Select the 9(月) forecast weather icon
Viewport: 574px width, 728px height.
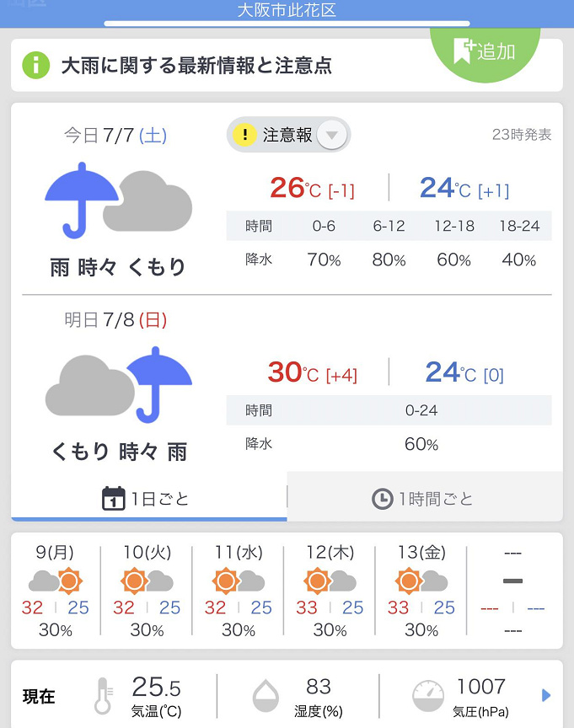click(55, 581)
